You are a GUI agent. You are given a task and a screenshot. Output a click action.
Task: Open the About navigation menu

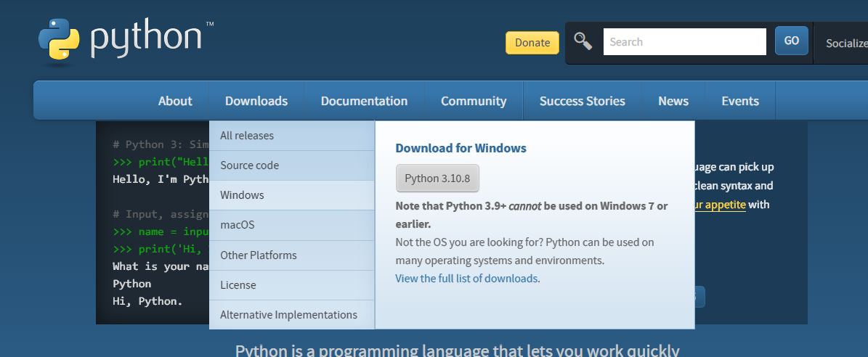pyautogui.click(x=175, y=101)
